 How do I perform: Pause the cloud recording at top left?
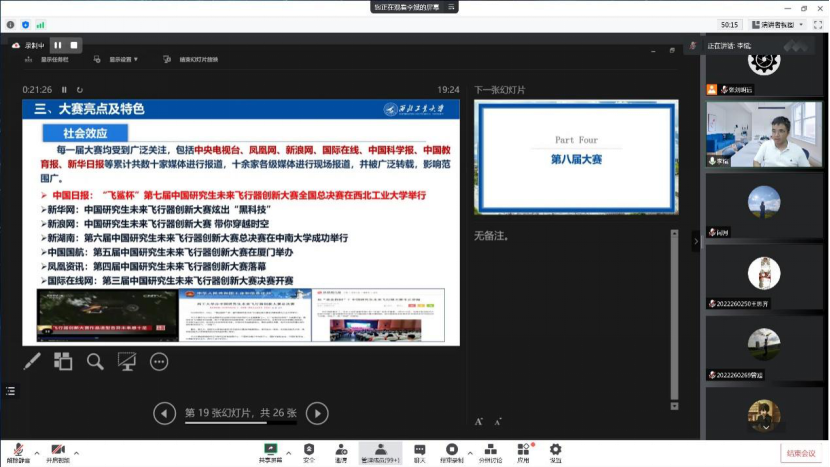(57, 45)
